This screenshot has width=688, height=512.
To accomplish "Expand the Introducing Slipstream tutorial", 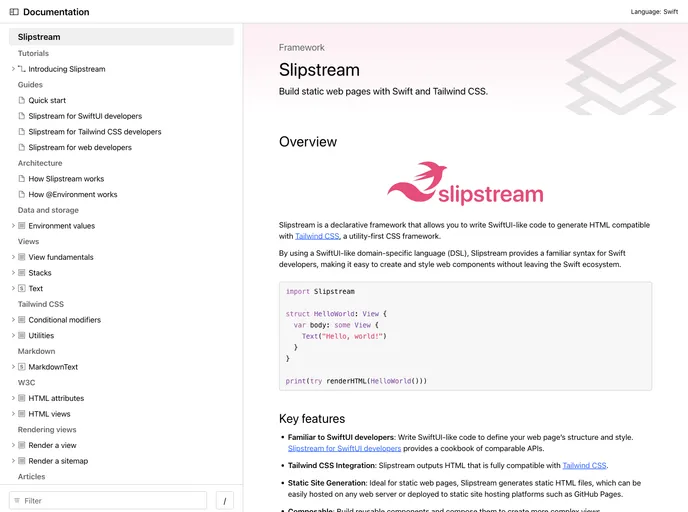I will (13, 69).
